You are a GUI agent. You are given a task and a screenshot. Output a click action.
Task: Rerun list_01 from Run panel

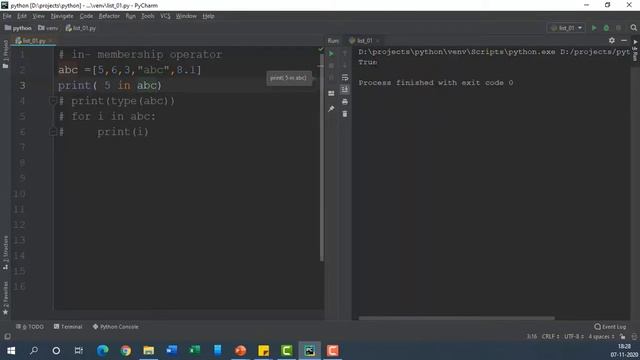331,53
